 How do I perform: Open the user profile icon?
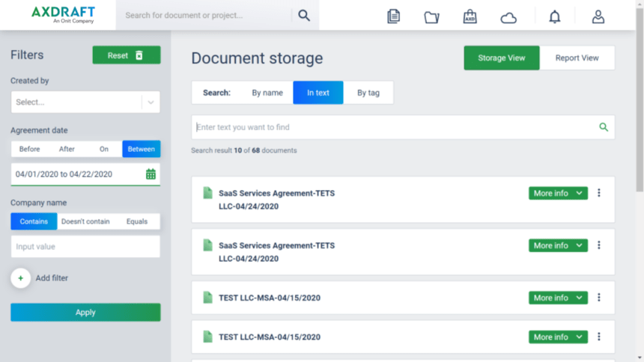coord(598,16)
